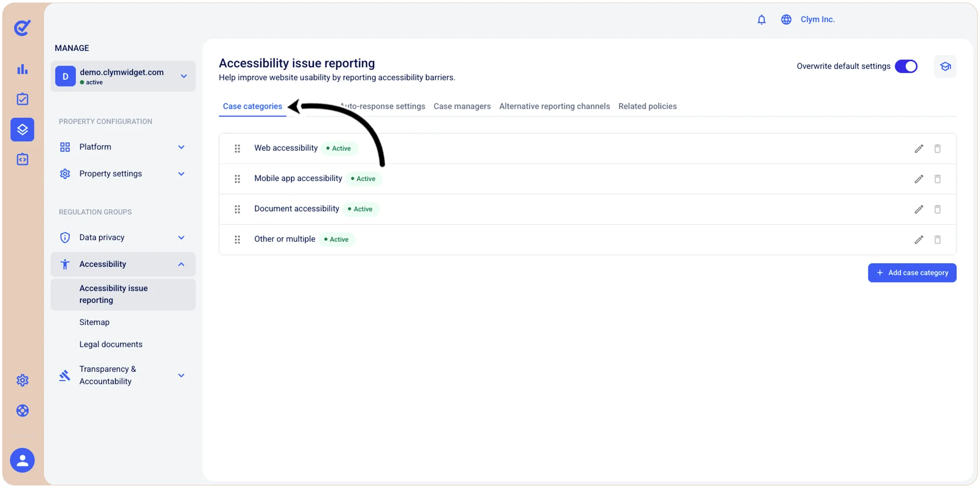980x488 pixels.
Task: Click the Active badge on Document accessibility
Action: click(360, 209)
